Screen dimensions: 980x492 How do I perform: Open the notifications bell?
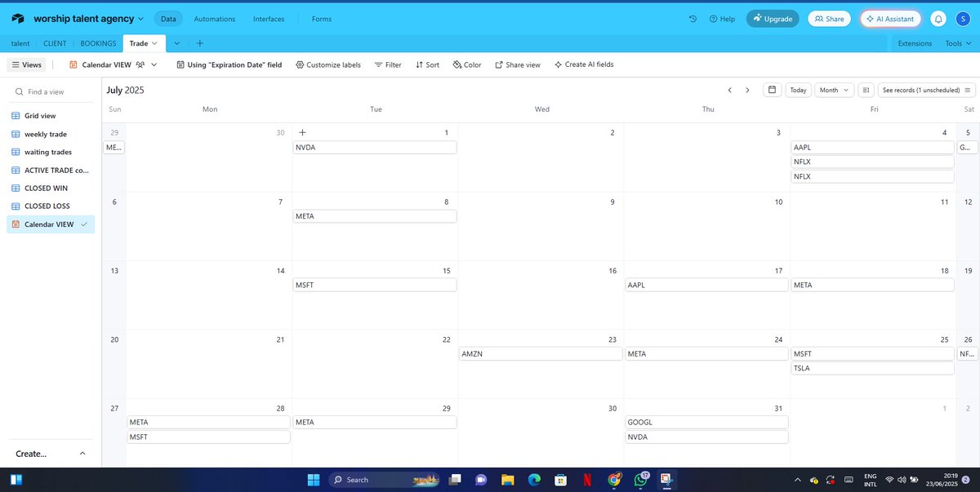click(939, 19)
